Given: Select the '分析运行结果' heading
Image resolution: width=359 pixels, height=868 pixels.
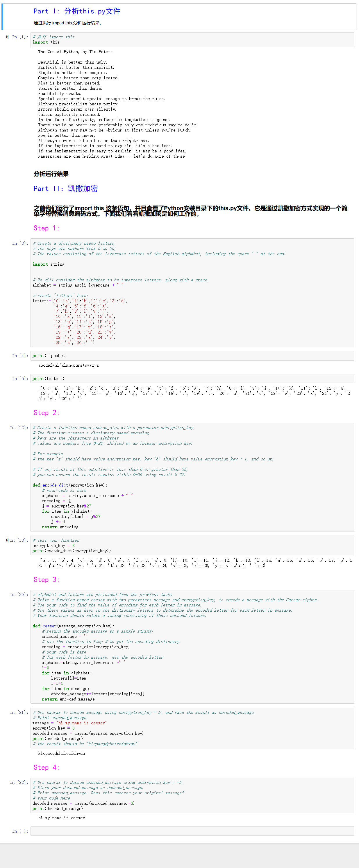Looking at the screenshot, I should tap(51, 174).
